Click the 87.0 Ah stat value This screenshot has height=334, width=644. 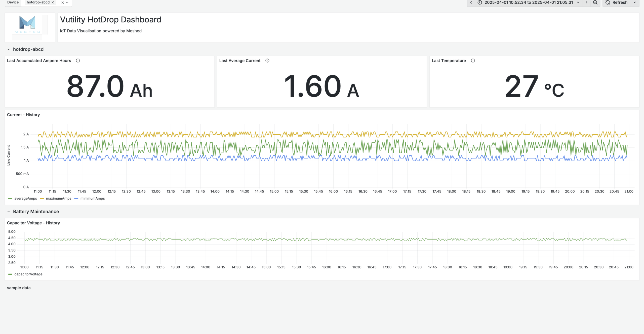point(110,86)
